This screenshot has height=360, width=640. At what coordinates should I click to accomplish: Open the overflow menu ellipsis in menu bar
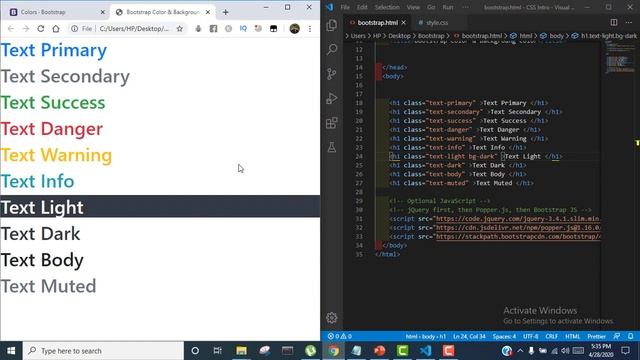click(465, 7)
